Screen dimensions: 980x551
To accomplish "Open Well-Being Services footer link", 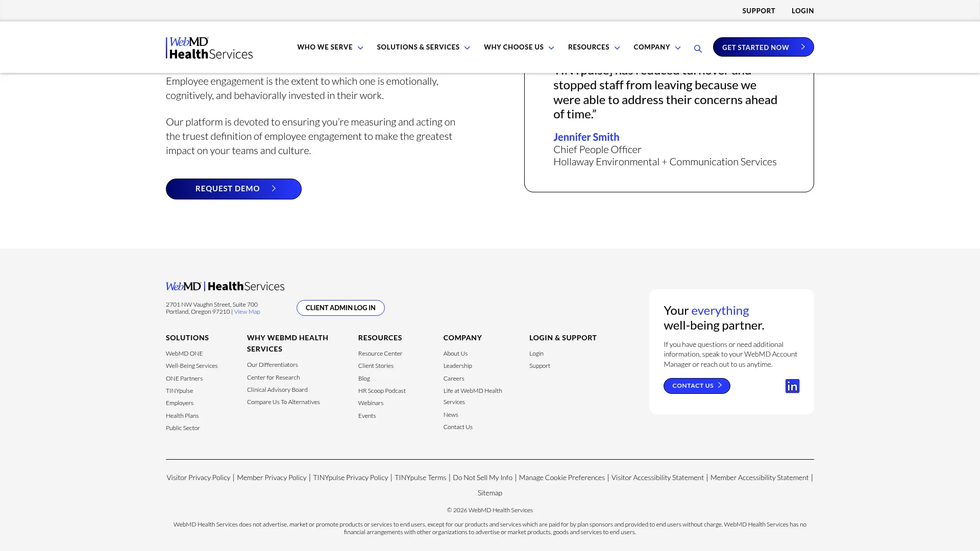I will point(191,366).
